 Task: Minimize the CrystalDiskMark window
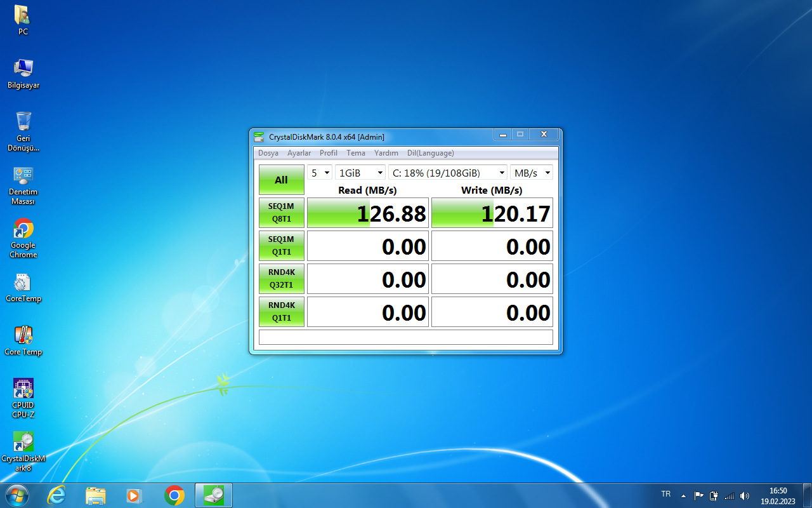[x=503, y=135]
